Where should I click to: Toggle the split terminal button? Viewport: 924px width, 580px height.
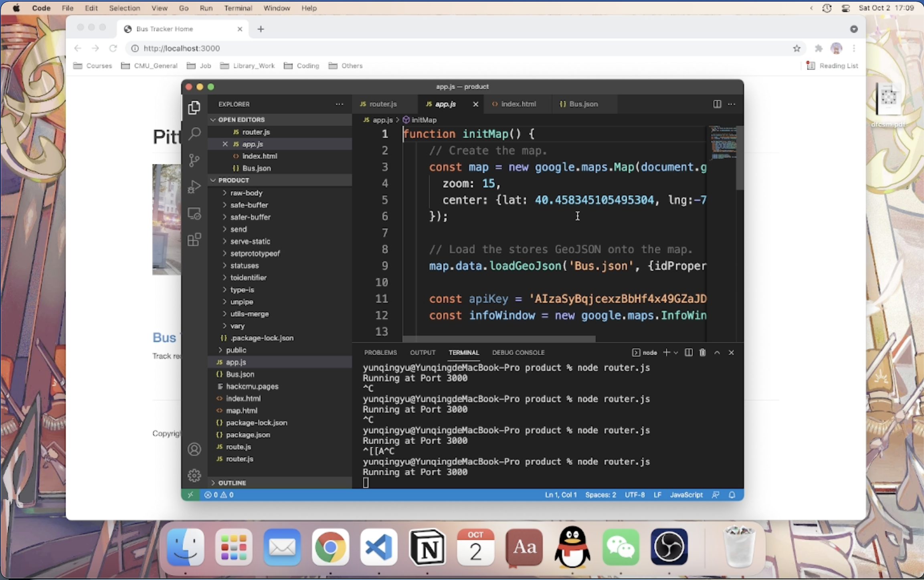689,352
